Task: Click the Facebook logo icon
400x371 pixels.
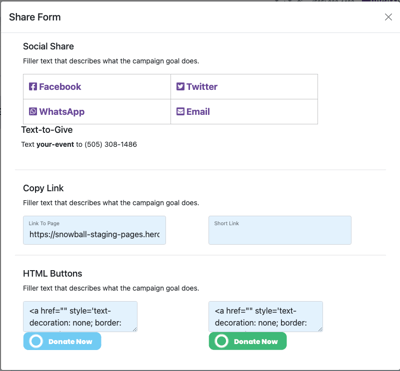Action: pos(33,87)
